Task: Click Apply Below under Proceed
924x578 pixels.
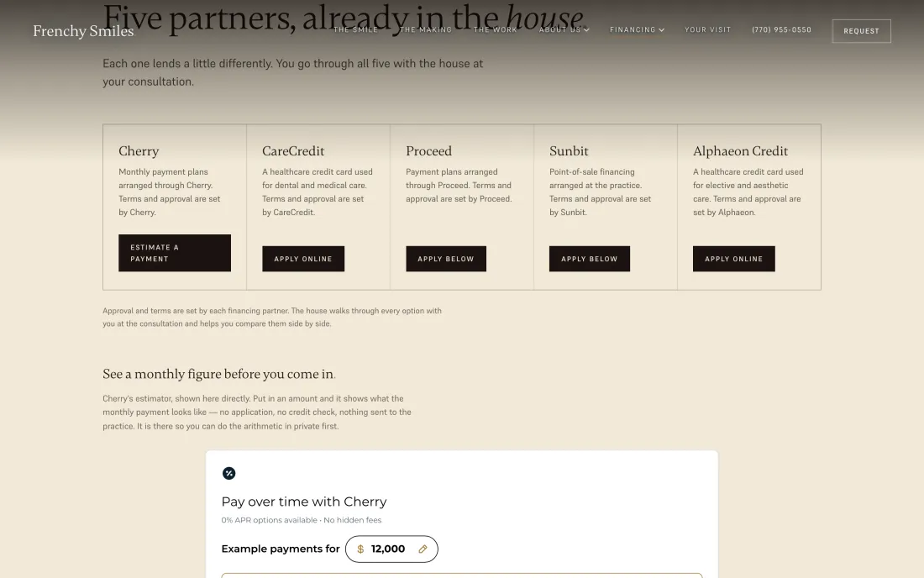Action: pos(445,259)
